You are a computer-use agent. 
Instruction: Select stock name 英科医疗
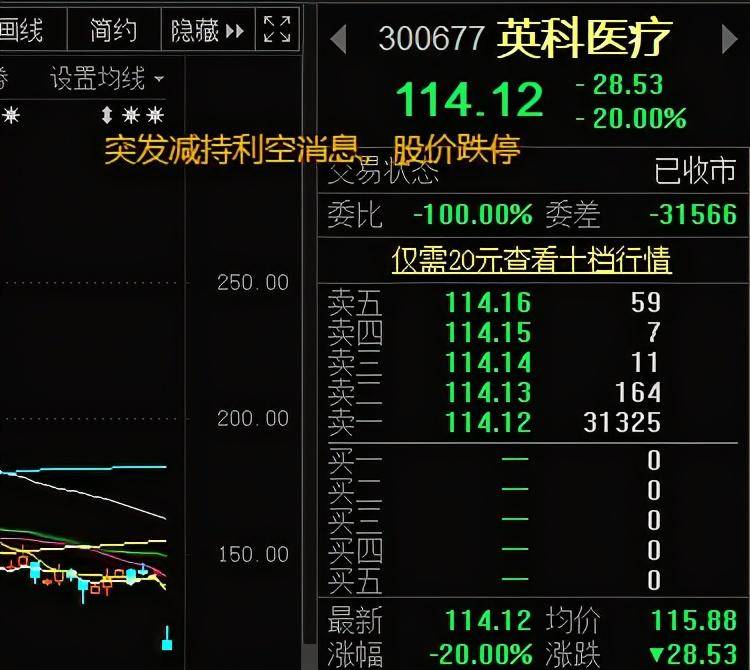585,38
